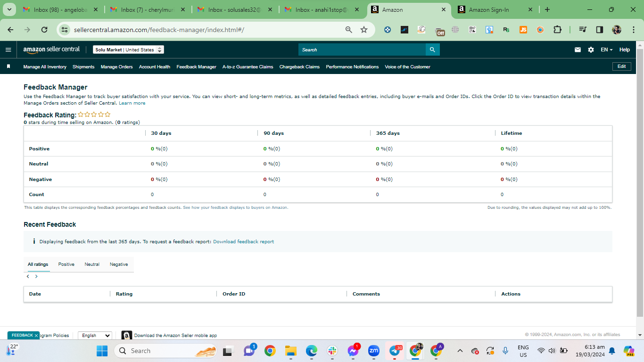The image size is (644, 362).
Task: Go to previous feedback page arrow
Action: (x=28, y=277)
